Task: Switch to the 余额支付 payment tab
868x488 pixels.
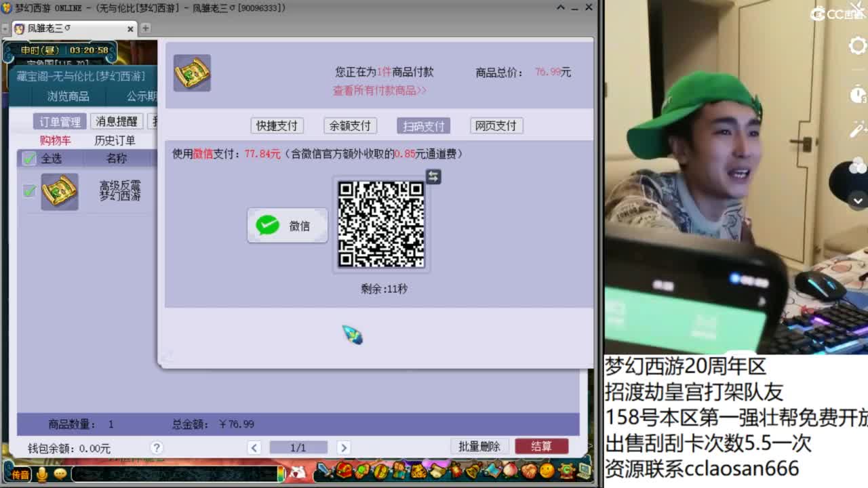Action: (x=350, y=125)
